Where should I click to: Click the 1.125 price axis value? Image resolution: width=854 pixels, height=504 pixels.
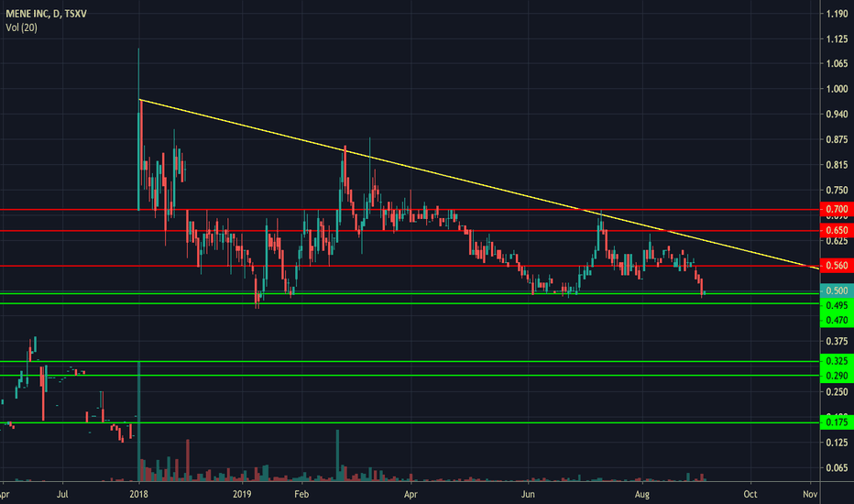(837, 38)
